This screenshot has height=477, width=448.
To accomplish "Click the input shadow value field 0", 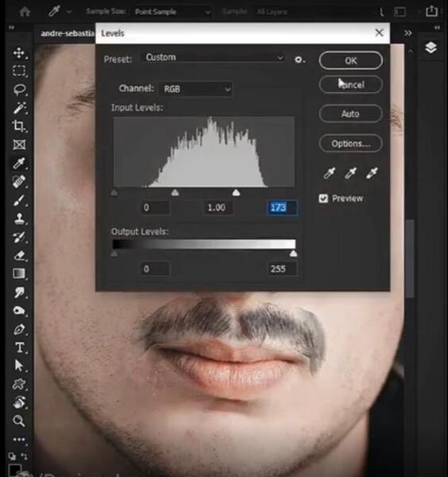I will pos(155,207).
